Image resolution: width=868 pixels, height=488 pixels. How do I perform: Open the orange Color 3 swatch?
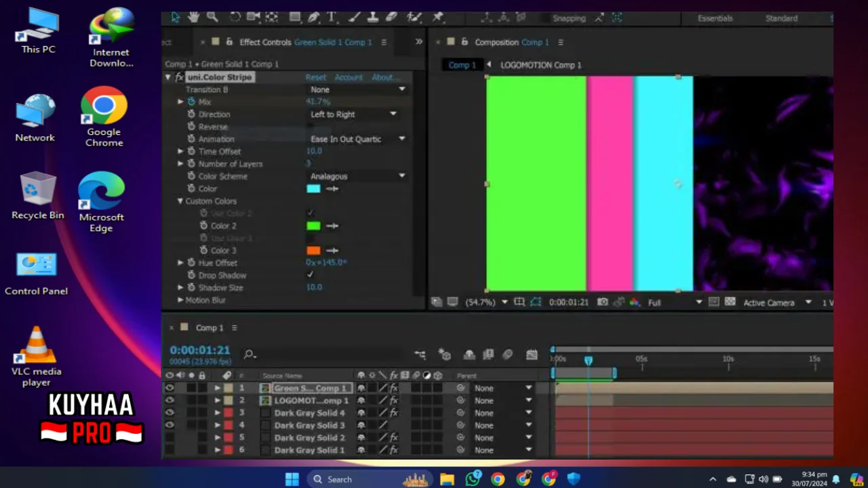click(313, 250)
